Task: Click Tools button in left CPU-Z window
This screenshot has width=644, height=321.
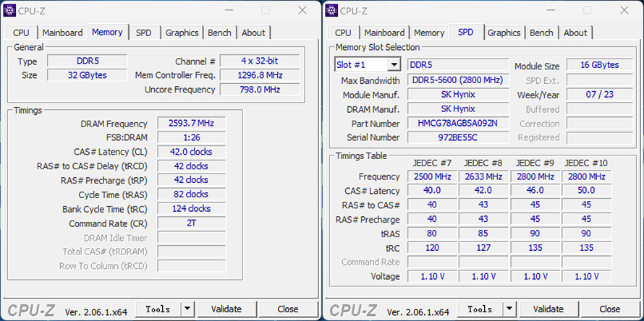Action: pyautogui.click(x=158, y=309)
